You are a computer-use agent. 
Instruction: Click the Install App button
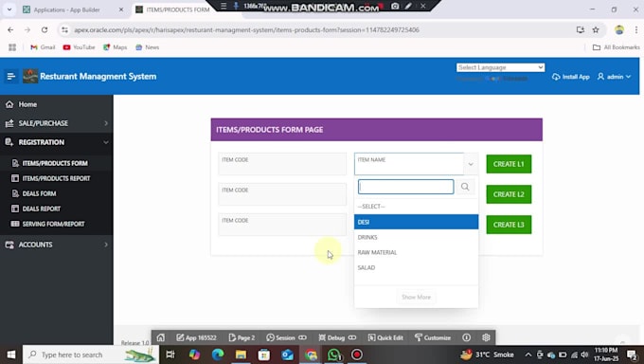point(570,77)
